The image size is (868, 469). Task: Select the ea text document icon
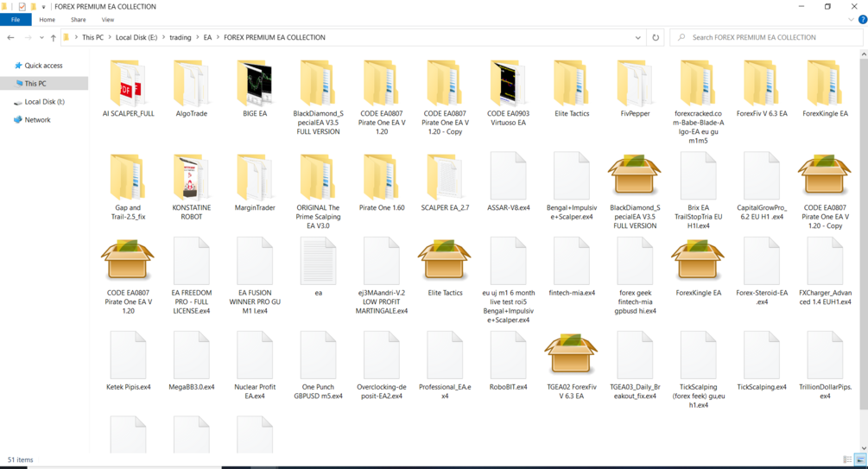tap(319, 263)
